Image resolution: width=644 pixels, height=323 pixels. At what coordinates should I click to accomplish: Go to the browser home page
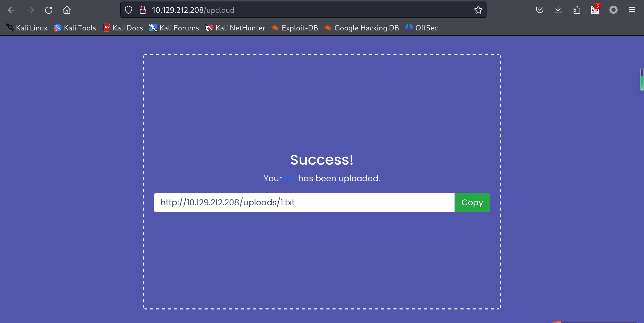click(67, 10)
